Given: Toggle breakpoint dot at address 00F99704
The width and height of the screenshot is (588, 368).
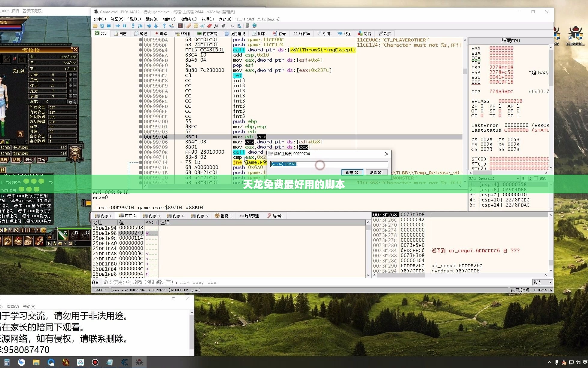Looking at the screenshot, I should coord(140,137).
